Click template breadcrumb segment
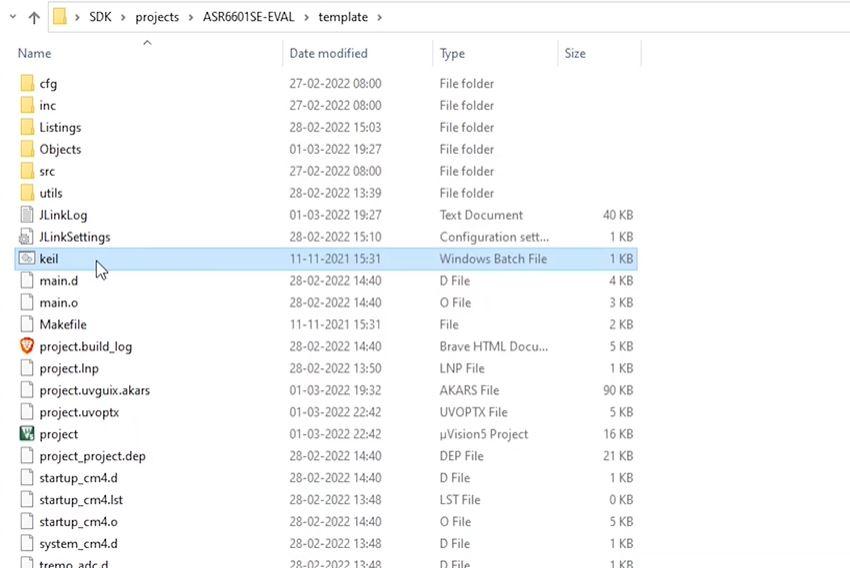 tap(343, 17)
